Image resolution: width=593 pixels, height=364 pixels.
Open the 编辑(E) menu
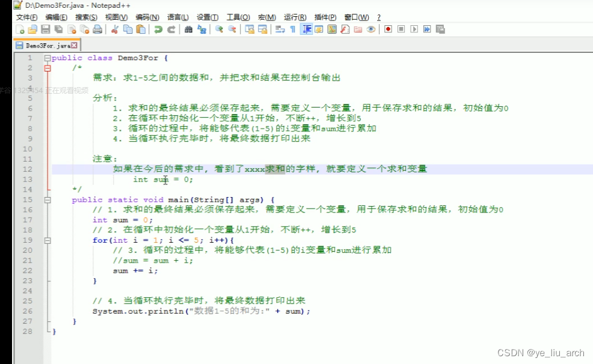(57, 17)
